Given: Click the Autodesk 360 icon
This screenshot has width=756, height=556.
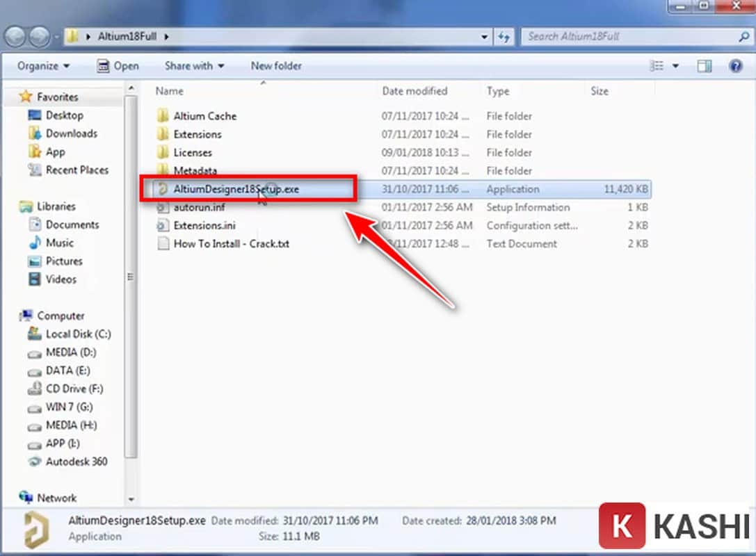Looking at the screenshot, I should pyautogui.click(x=34, y=461).
